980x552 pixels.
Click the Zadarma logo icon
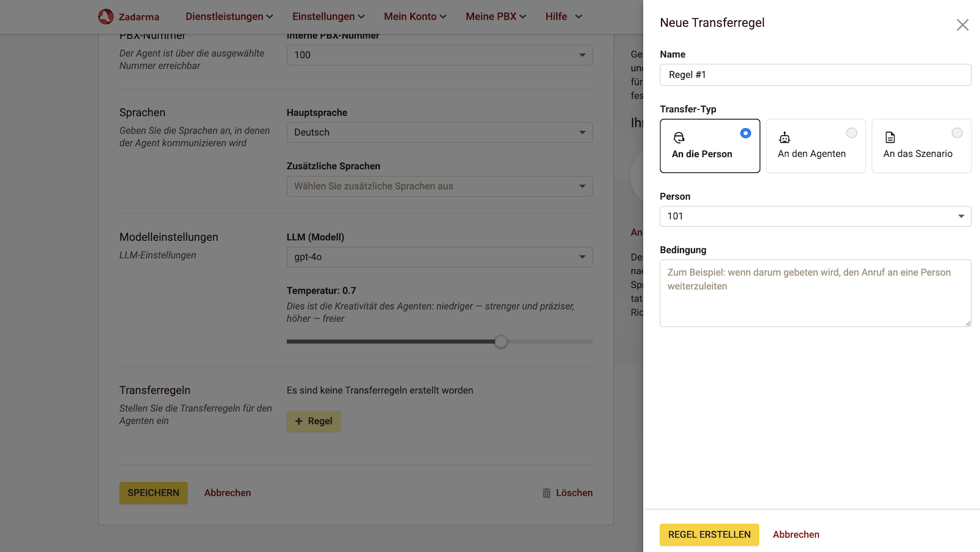click(106, 17)
